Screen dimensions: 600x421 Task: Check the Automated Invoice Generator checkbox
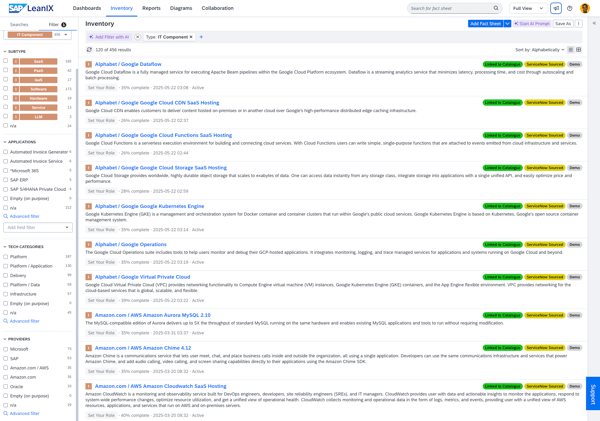[5, 152]
